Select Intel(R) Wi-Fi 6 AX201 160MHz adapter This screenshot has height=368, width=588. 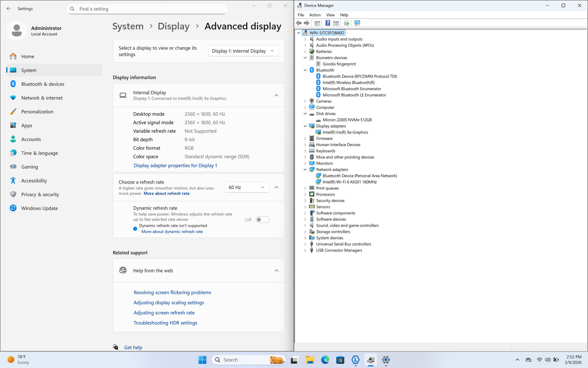(x=349, y=182)
